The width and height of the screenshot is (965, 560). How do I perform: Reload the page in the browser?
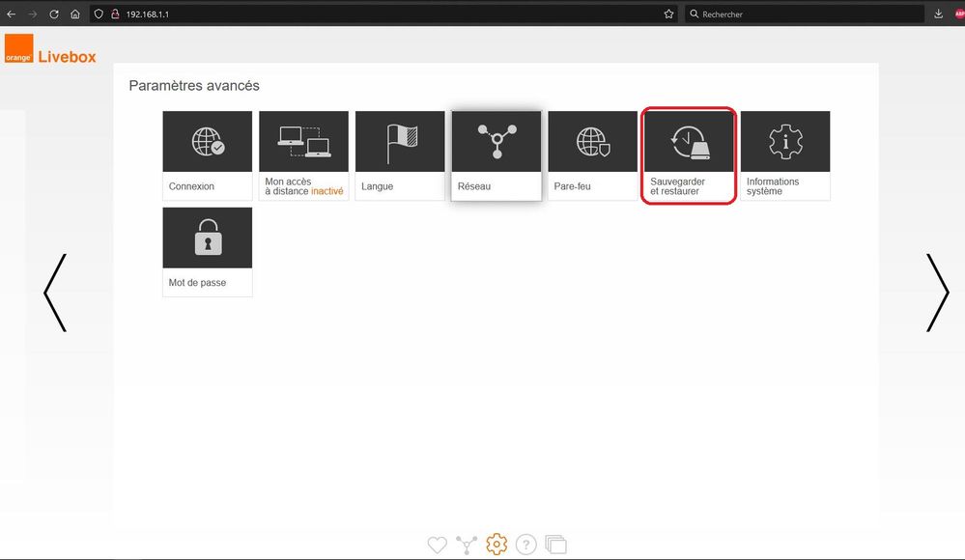pyautogui.click(x=53, y=14)
